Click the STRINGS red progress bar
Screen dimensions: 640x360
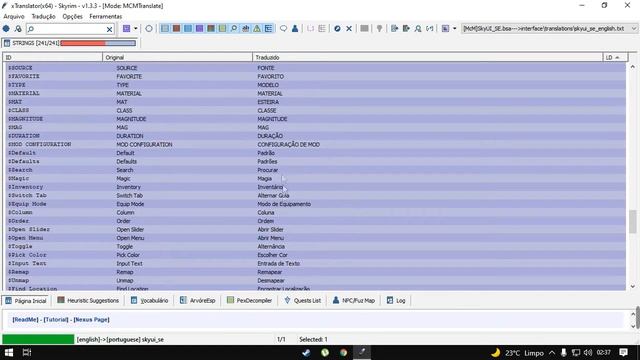point(98,43)
